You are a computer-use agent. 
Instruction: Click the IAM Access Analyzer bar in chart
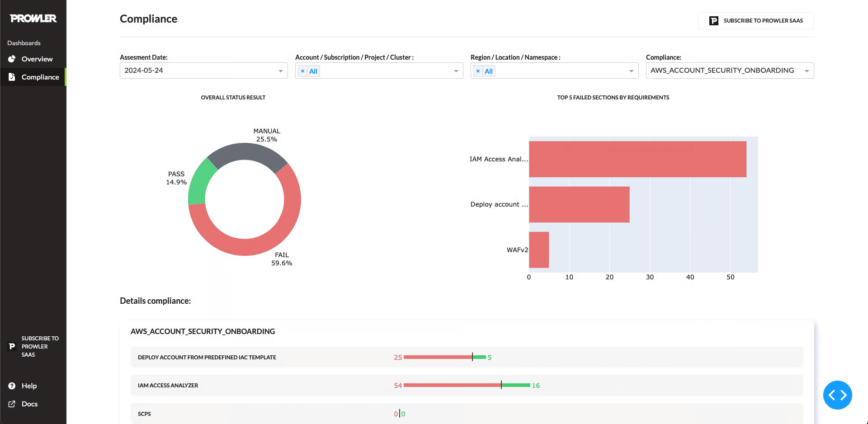point(637,159)
